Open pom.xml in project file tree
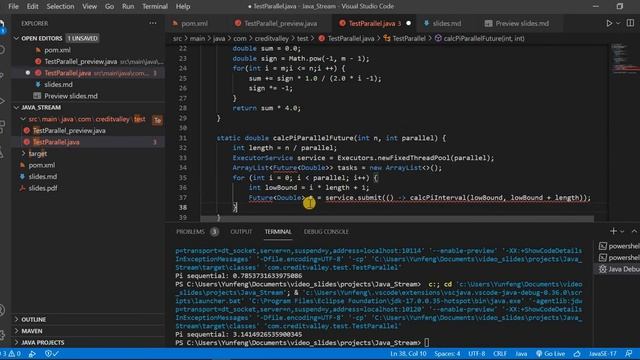Image resolution: width=640 pixels, height=360 pixels. (42, 165)
